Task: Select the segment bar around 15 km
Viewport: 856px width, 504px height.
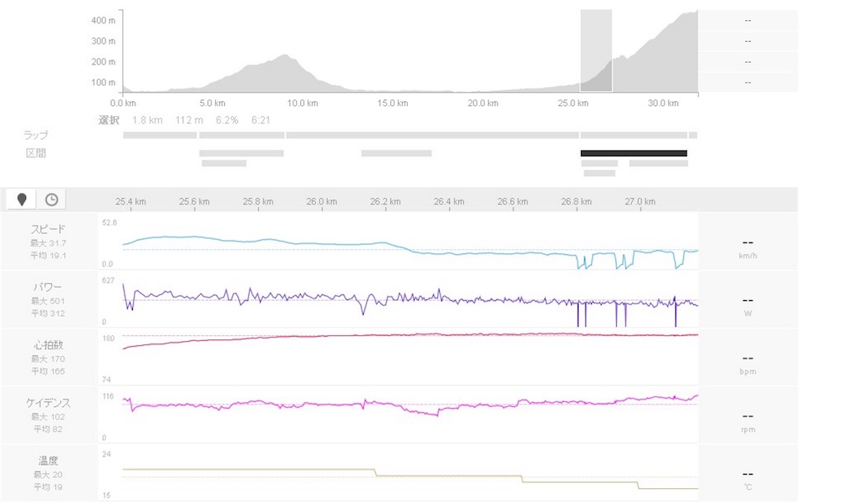Action: click(396, 154)
